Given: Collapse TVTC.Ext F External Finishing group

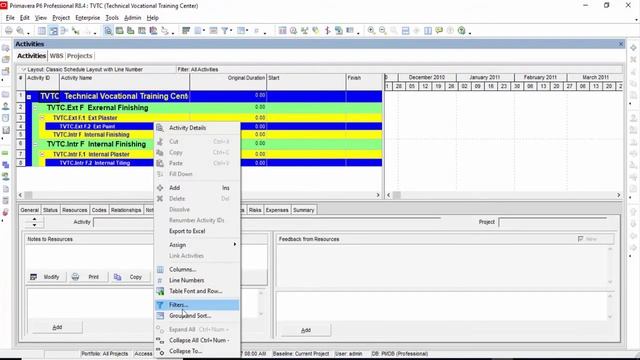Looking at the screenshot, I should point(35,108).
